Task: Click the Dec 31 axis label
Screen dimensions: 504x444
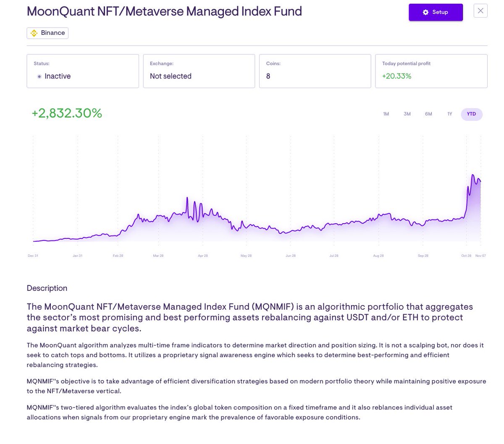Action: (33, 256)
